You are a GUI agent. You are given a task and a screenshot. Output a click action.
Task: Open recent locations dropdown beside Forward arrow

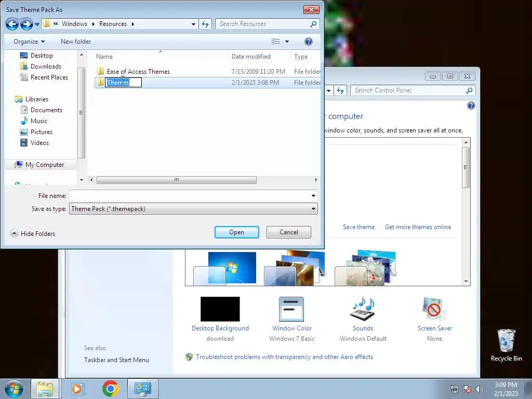point(37,24)
